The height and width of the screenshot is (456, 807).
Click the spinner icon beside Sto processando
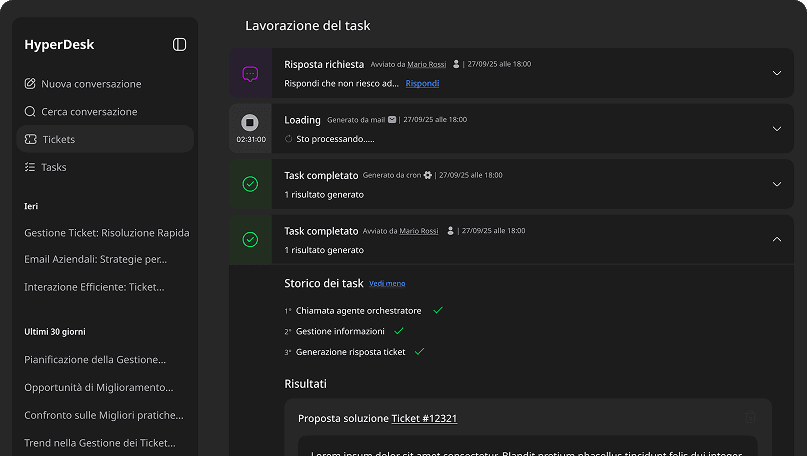coord(289,139)
